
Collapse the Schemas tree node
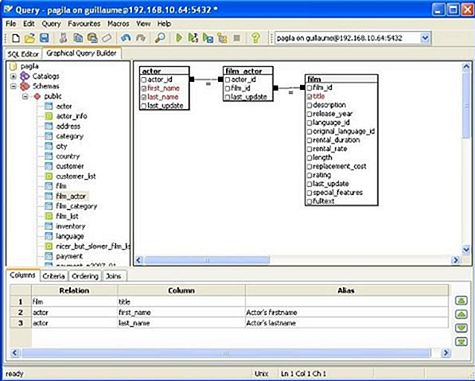pyautogui.click(x=13, y=86)
